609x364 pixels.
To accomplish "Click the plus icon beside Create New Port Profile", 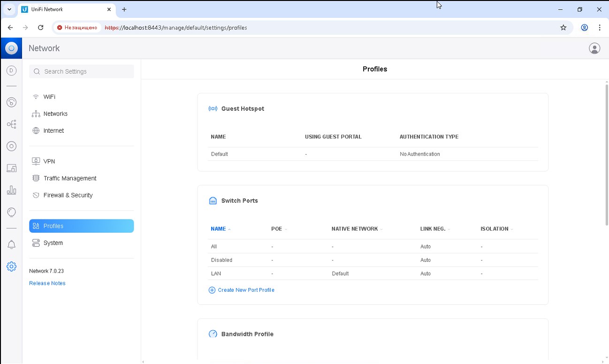I will [212, 290].
